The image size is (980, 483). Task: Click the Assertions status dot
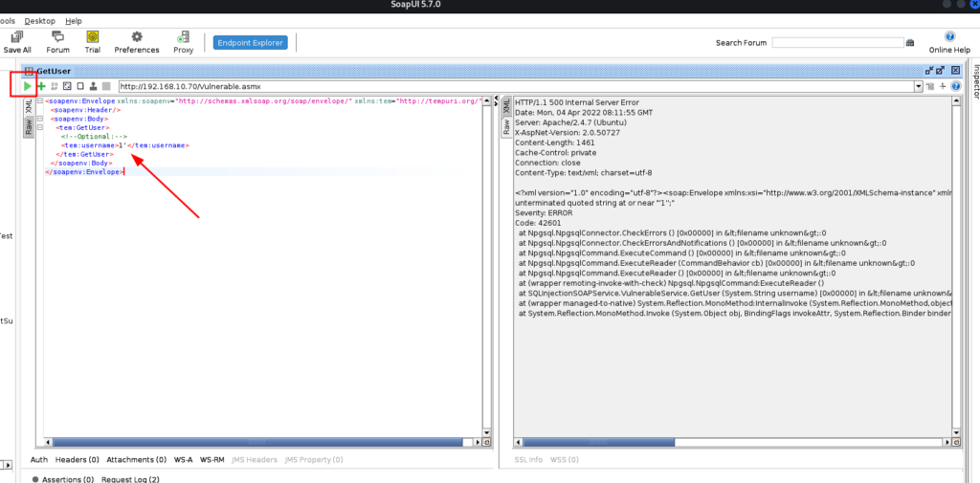pyautogui.click(x=35, y=480)
